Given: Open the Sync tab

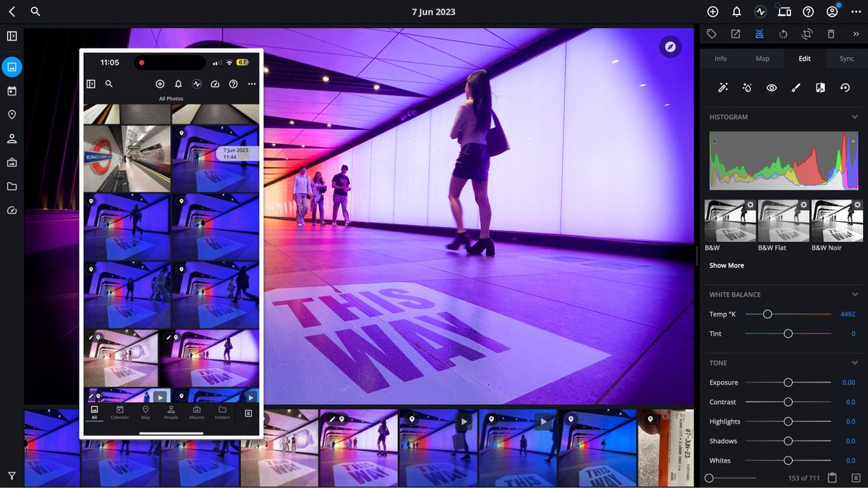Looking at the screenshot, I should [x=846, y=58].
